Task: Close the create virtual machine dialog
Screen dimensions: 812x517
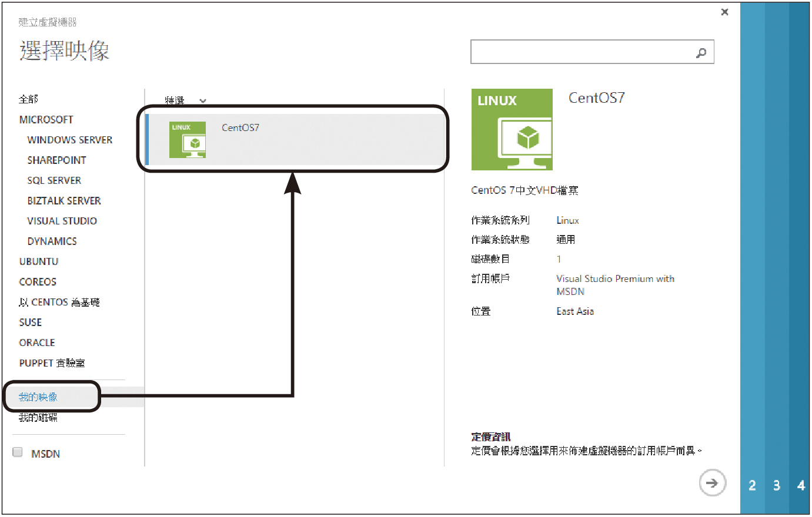Action: point(724,12)
